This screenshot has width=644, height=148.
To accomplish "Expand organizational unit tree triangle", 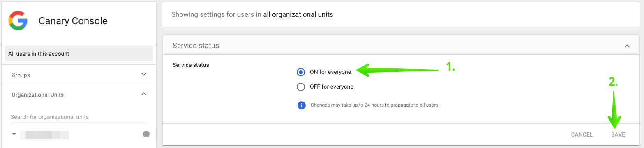I will coord(14,134).
